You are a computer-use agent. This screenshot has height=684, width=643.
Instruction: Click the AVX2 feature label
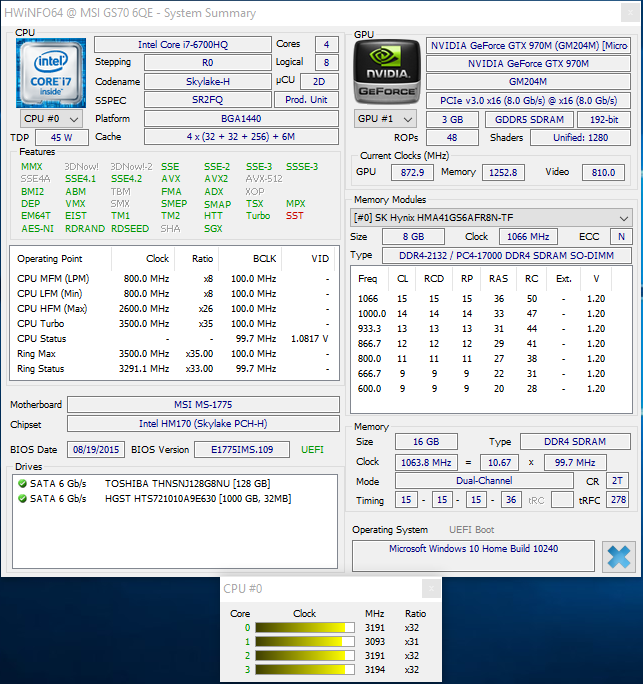pos(216,179)
